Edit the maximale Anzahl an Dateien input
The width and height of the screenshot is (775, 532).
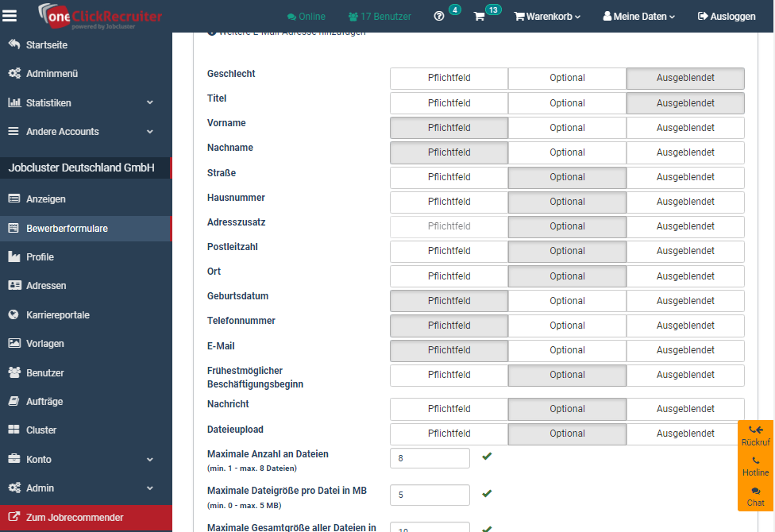[429, 457]
